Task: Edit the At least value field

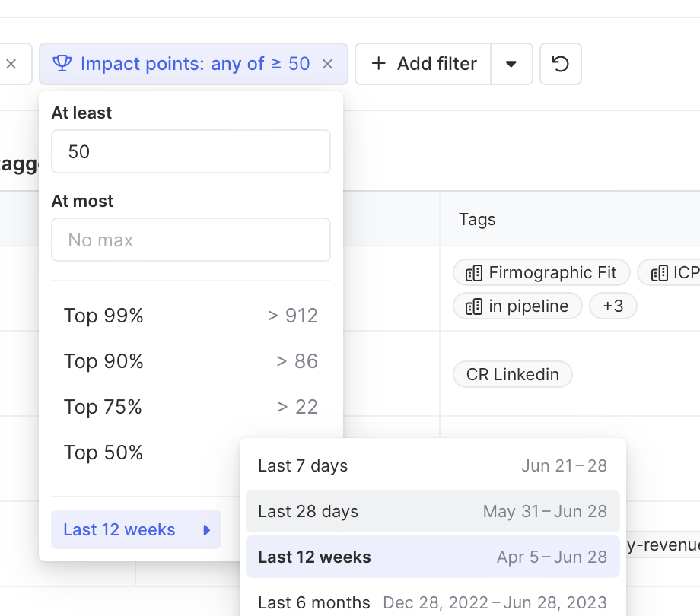Action: click(x=191, y=151)
